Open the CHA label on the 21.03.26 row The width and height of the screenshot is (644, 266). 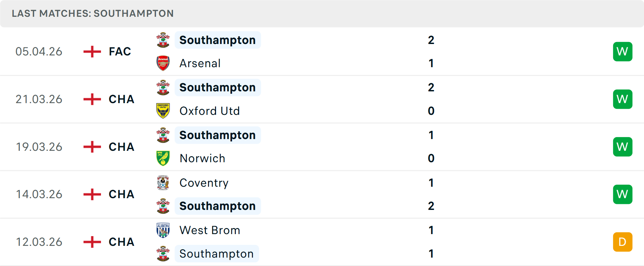tap(121, 99)
